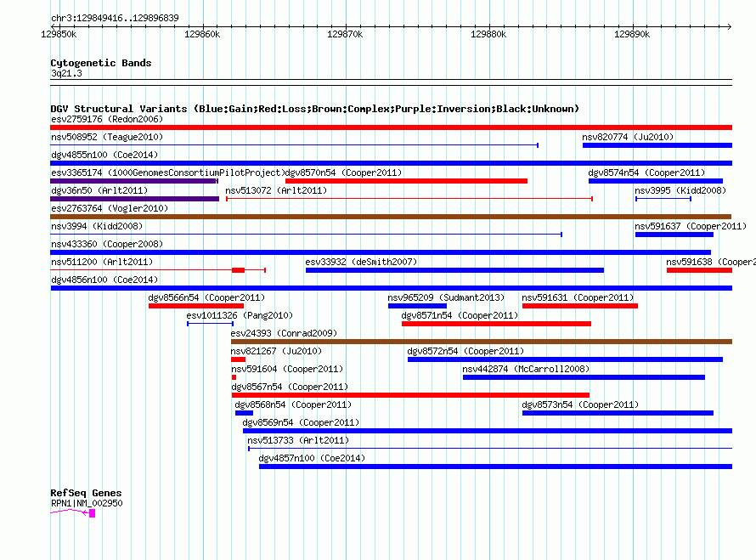
Task: Open the dgv36n50 (Arlt2011) variant label
Action: point(99,190)
